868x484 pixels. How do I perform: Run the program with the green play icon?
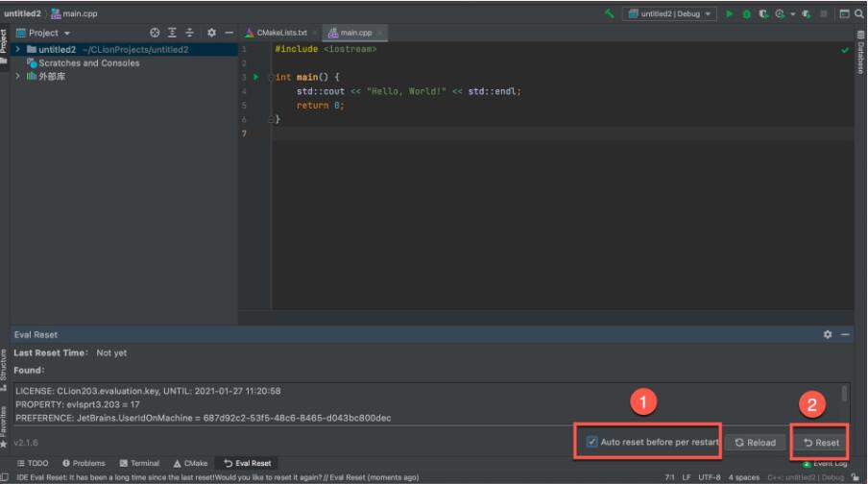point(730,13)
